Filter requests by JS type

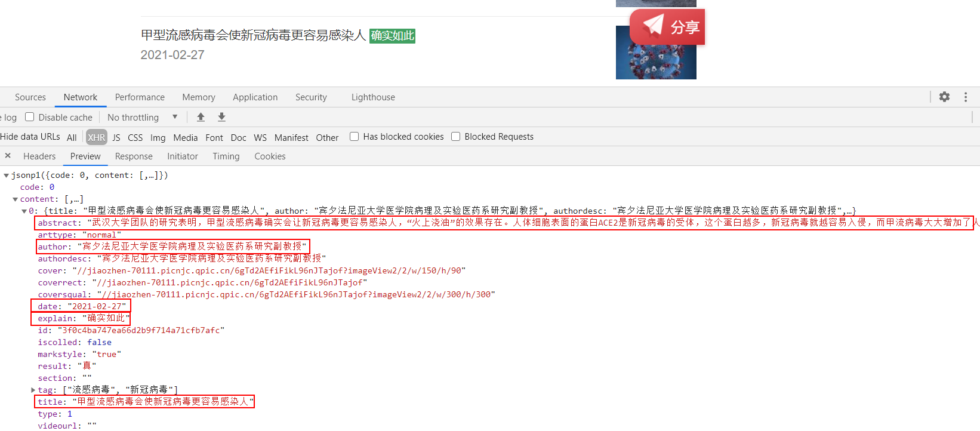116,137
